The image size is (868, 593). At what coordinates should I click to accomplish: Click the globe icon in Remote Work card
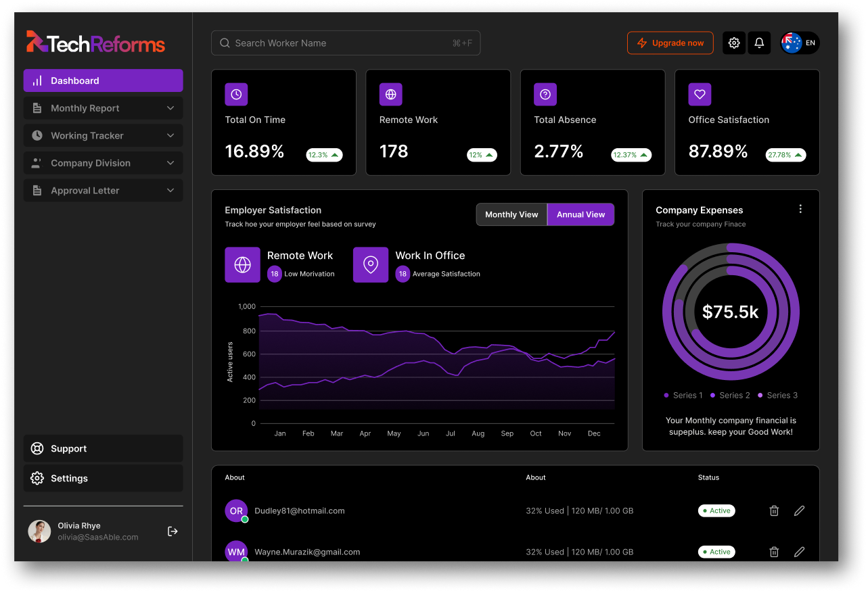click(391, 95)
